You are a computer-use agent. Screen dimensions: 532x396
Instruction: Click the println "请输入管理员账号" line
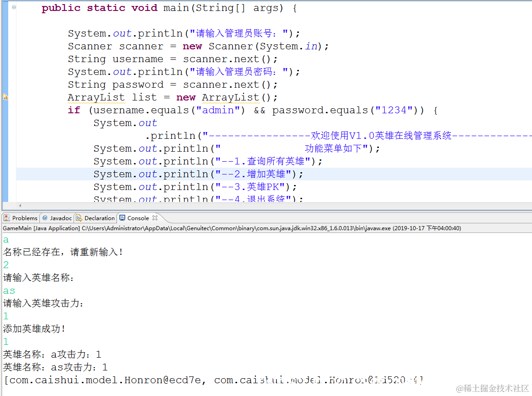click(184, 33)
